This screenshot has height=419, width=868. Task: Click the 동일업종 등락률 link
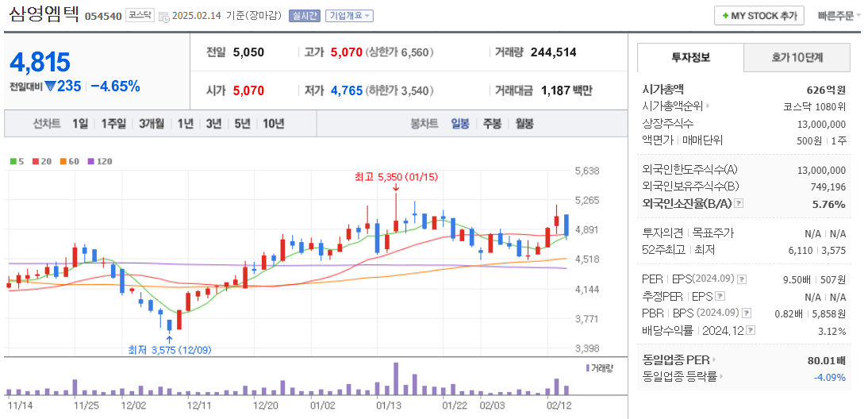point(679,377)
